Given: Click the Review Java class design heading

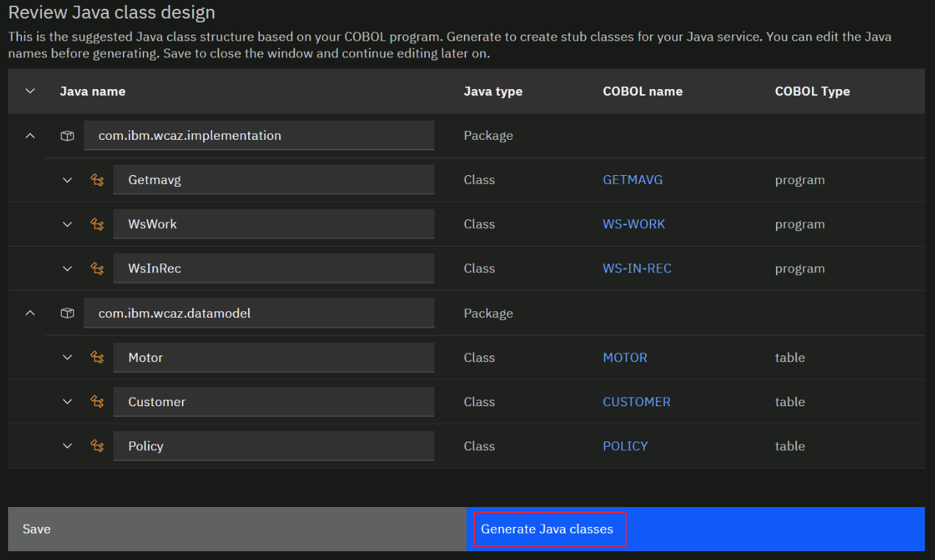Looking at the screenshot, I should coord(112,13).
